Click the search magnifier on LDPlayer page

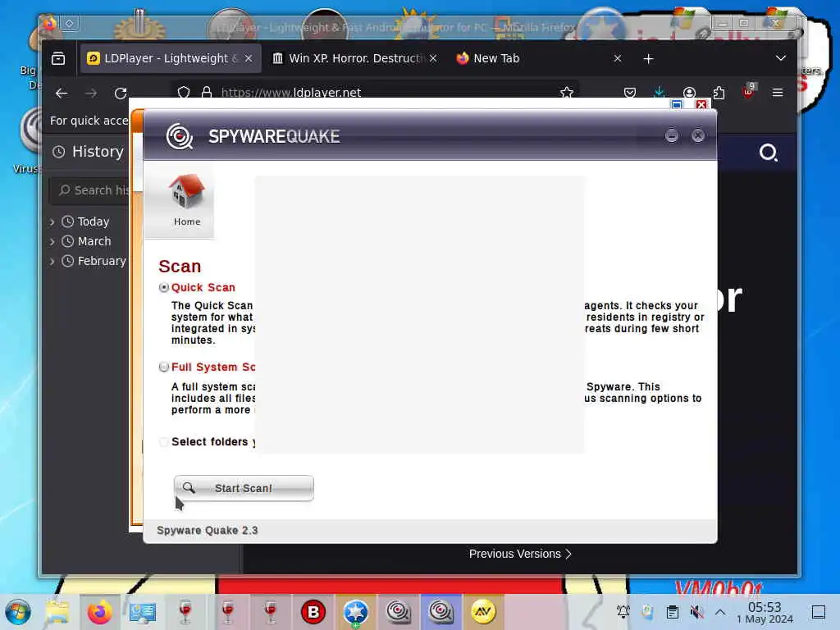(768, 153)
